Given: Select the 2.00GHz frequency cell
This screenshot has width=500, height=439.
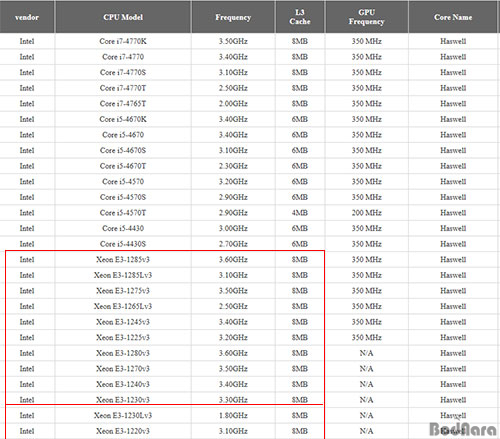Looking at the screenshot, I should pyautogui.click(x=233, y=104).
